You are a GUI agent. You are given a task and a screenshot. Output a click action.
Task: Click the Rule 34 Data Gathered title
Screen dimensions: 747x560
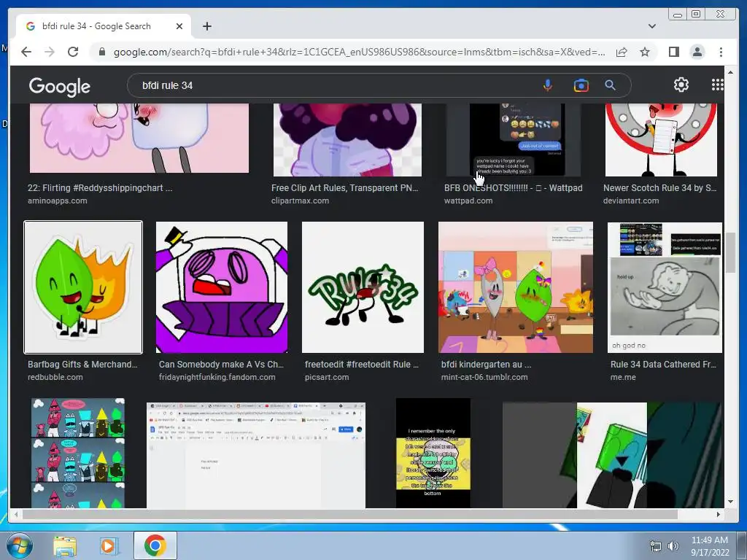[x=663, y=365]
